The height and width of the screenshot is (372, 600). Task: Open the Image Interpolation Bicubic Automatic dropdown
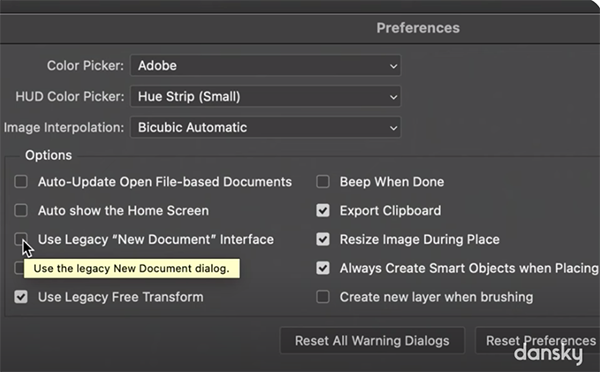point(266,127)
